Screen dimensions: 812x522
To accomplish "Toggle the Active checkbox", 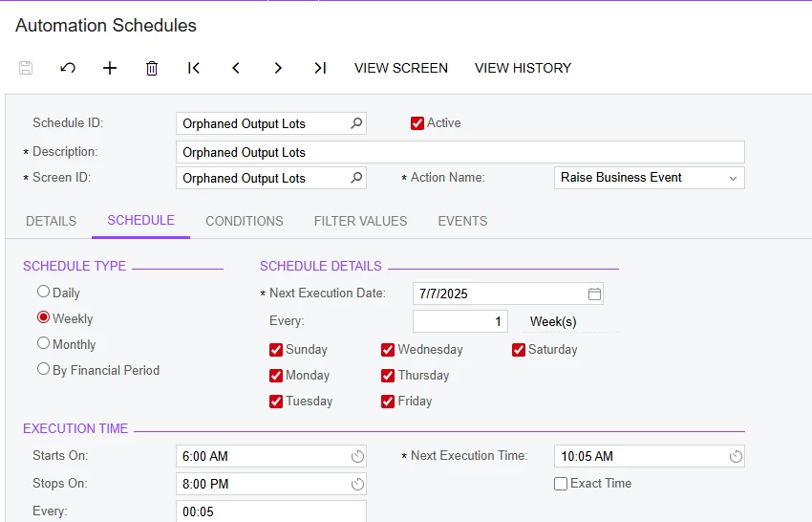I will coord(417,123).
